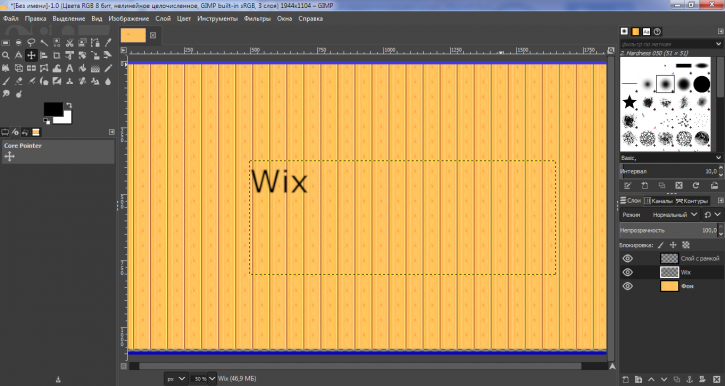This screenshot has height=386, width=725.
Task: Swap foreground and background colors arrow
Action: (x=69, y=105)
